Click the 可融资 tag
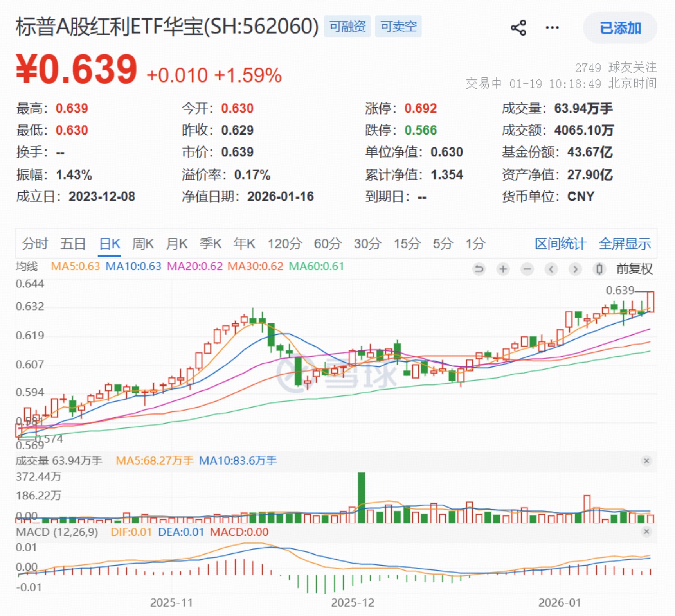This screenshot has height=616, width=675. point(347,27)
